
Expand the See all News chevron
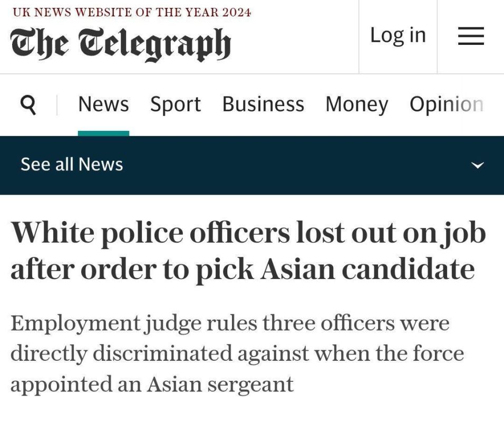477,165
